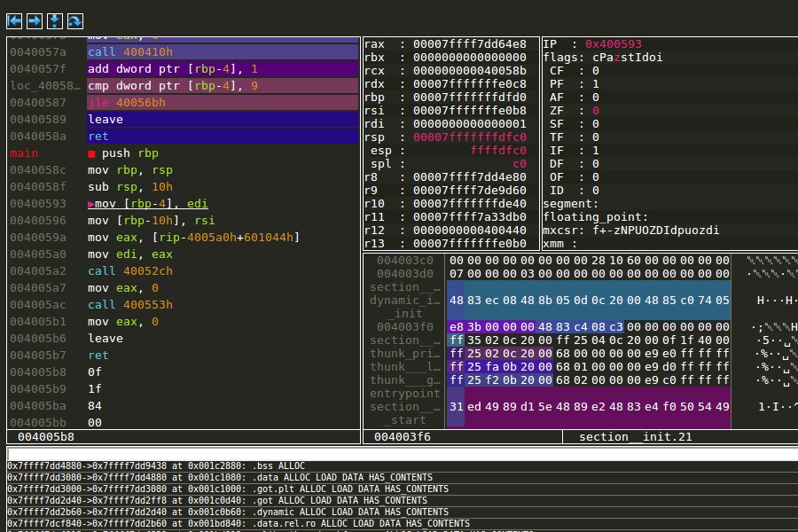Select the 'mov eax, [rip-4005a0h+601044h]' line
This screenshot has width=798, height=532.
point(193,238)
